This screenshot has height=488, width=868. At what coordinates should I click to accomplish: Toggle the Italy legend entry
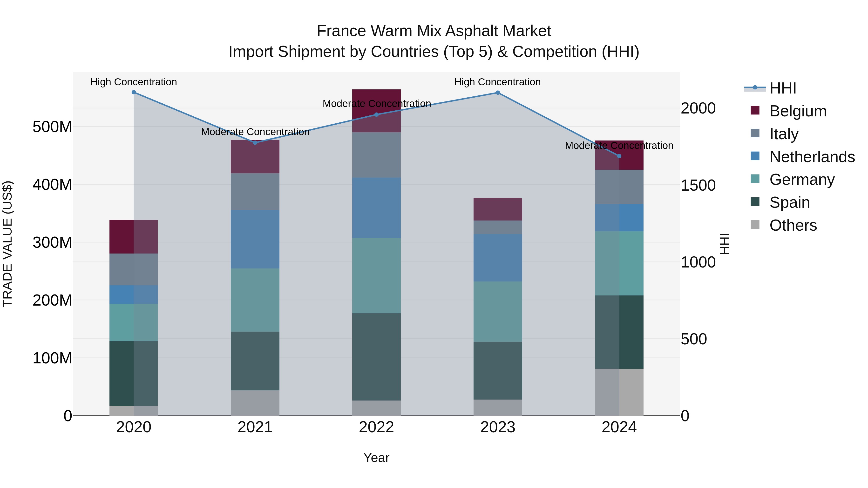[x=774, y=134]
